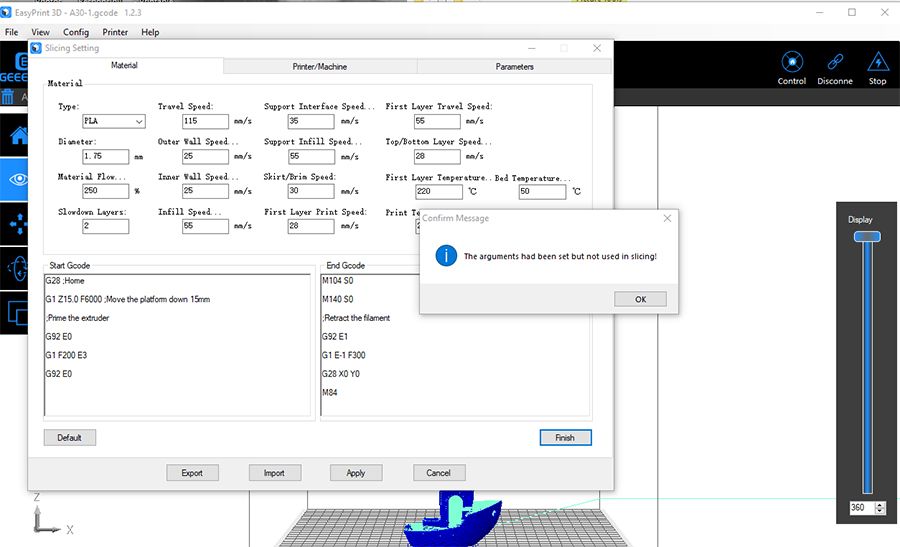Click the Import button
The image size is (900, 547).
click(274, 473)
